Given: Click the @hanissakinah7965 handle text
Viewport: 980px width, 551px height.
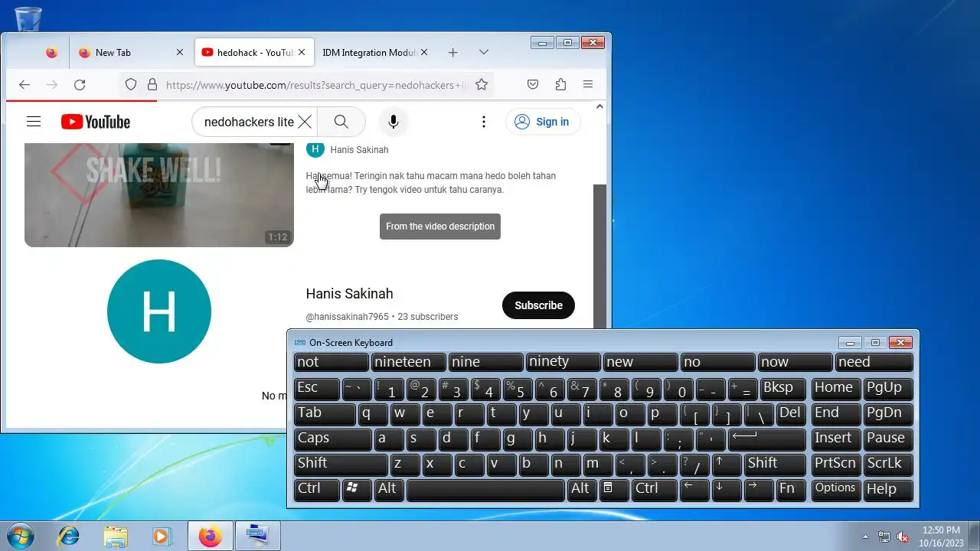Looking at the screenshot, I should coord(348,317).
